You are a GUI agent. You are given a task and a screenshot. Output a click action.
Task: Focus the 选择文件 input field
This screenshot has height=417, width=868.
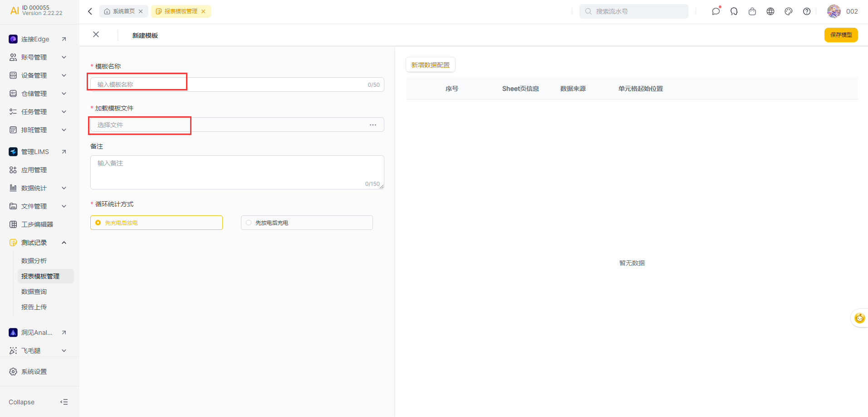click(237, 125)
